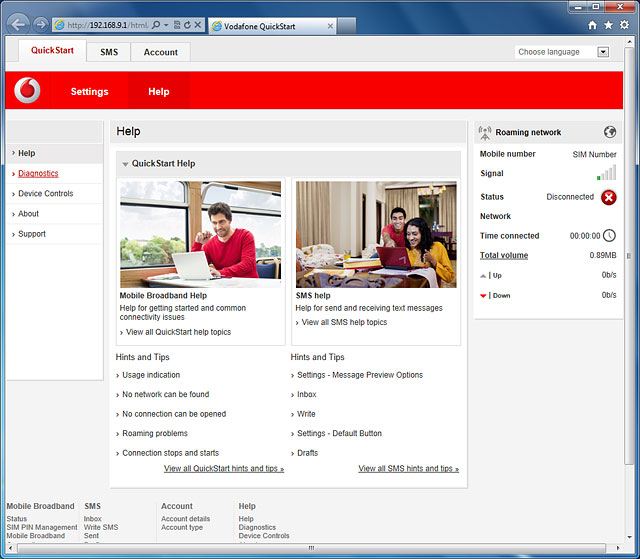This screenshot has height=559, width=640.
Task: Switch to the SMS tab
Action: (x=109, y=52)
